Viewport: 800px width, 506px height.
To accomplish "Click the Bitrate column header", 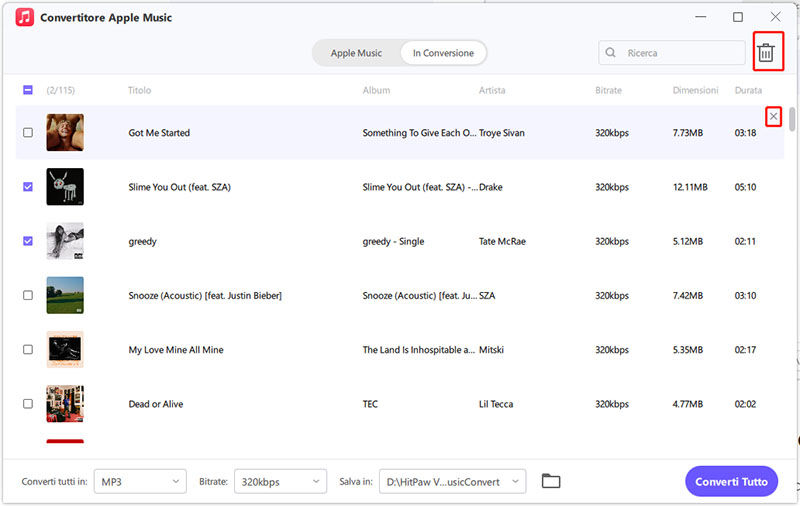I will pyautogui.click(x=608, y=90).
